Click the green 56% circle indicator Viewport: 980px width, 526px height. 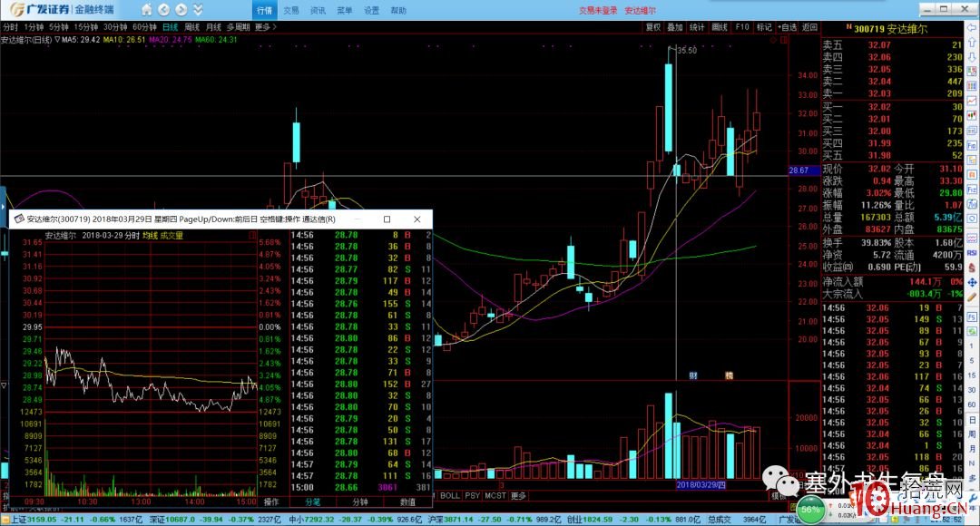coord(810,509)
